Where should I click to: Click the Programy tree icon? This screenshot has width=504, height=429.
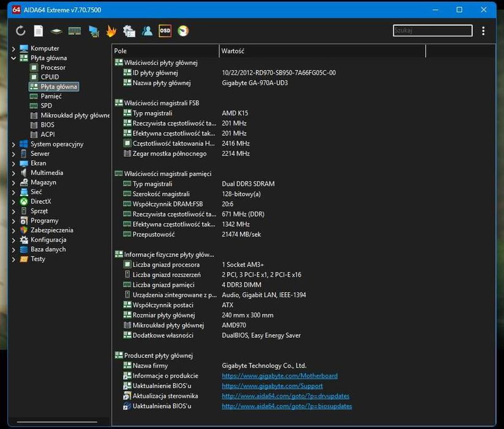[x=24, y=221]
